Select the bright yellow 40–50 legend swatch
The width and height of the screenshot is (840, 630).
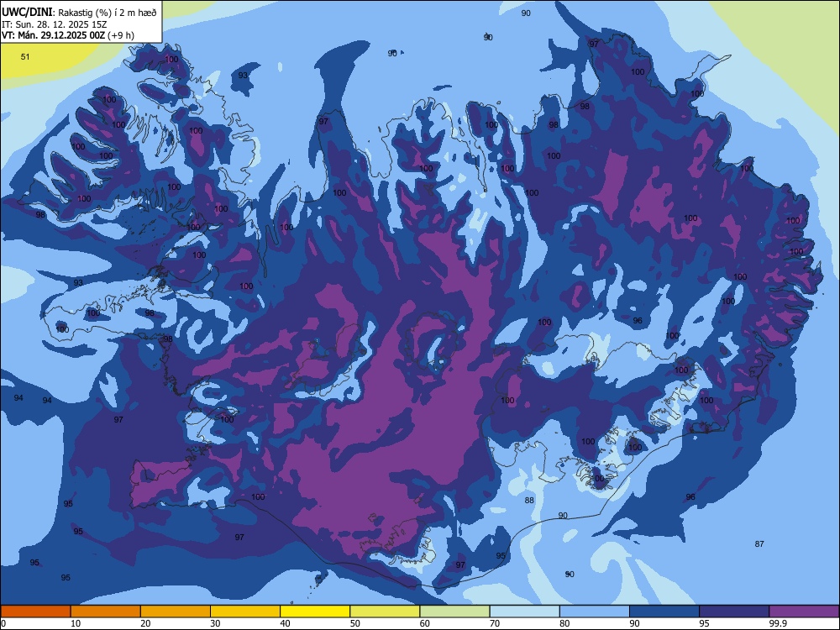point(315,612)
